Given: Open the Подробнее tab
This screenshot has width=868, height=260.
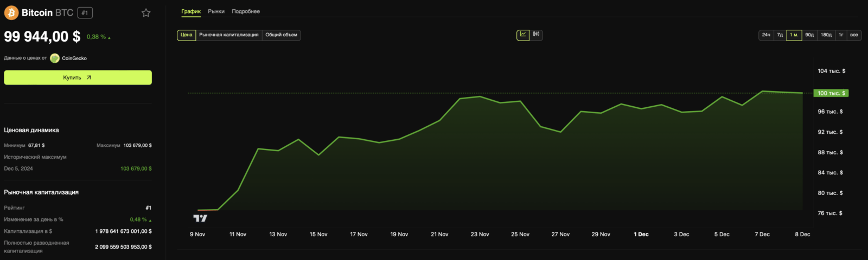Looking at the screenshot, I should [246, 11].
